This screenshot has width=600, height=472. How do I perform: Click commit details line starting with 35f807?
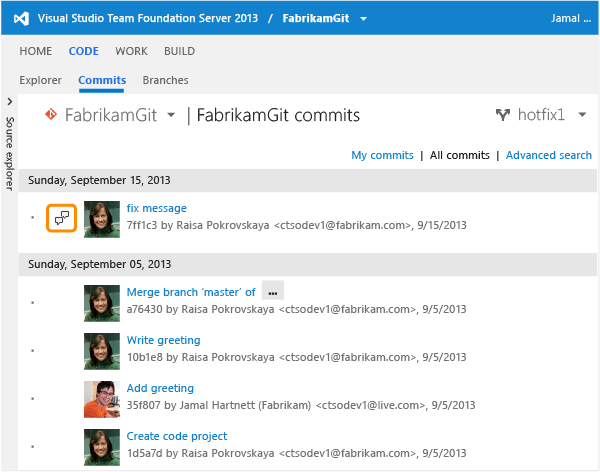pyautogui.click(x=301, y=405)
